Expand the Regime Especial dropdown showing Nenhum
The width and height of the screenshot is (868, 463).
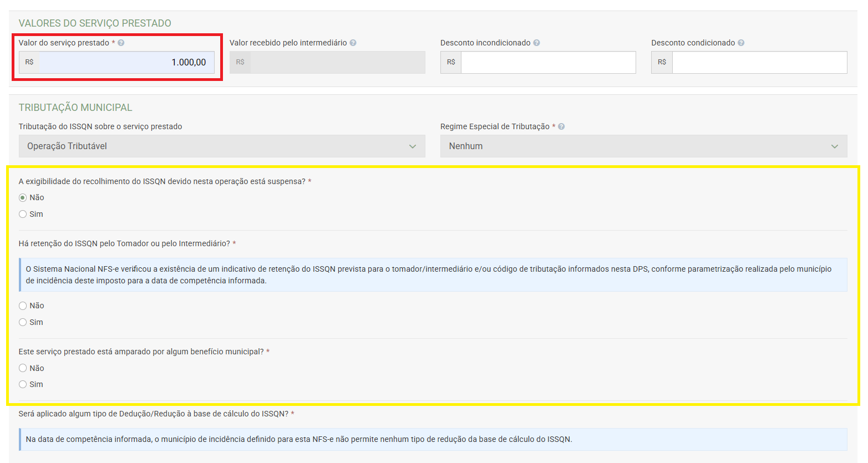pos(643,146)
